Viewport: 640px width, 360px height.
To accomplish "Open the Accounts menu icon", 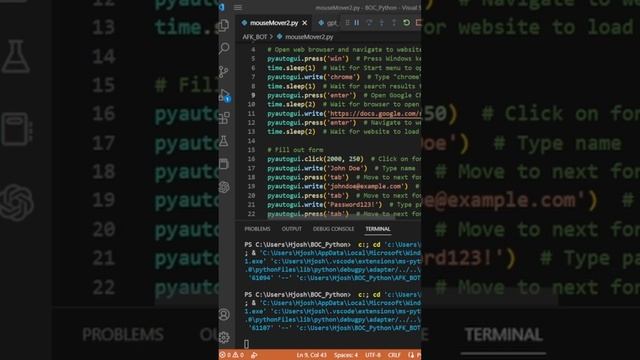I will point(224,315).
